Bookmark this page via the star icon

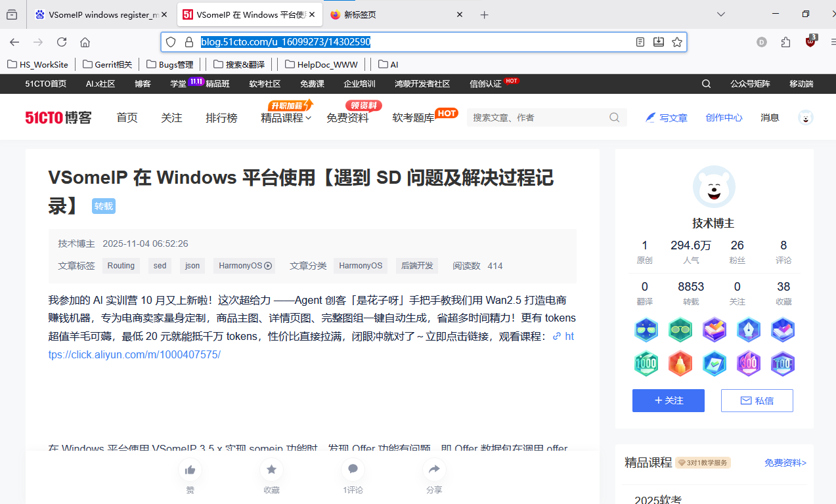pyautogui.click(x=677, y=42)
